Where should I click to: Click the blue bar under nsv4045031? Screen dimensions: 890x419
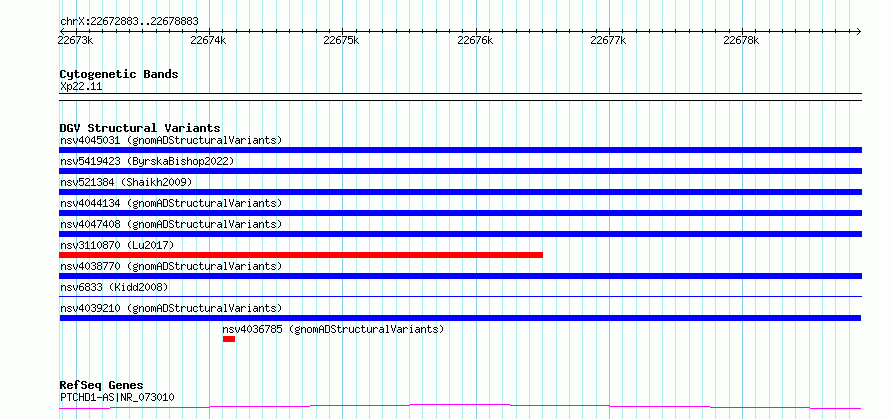[460, 150]
